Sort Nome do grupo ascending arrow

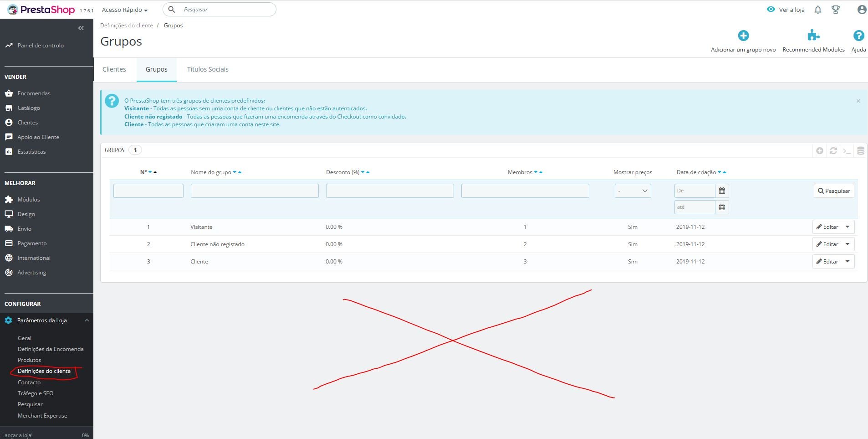[x=240, y=172]
